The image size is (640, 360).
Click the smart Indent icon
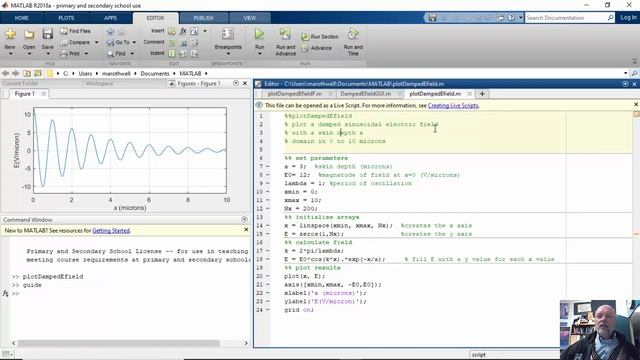[172, 53]
